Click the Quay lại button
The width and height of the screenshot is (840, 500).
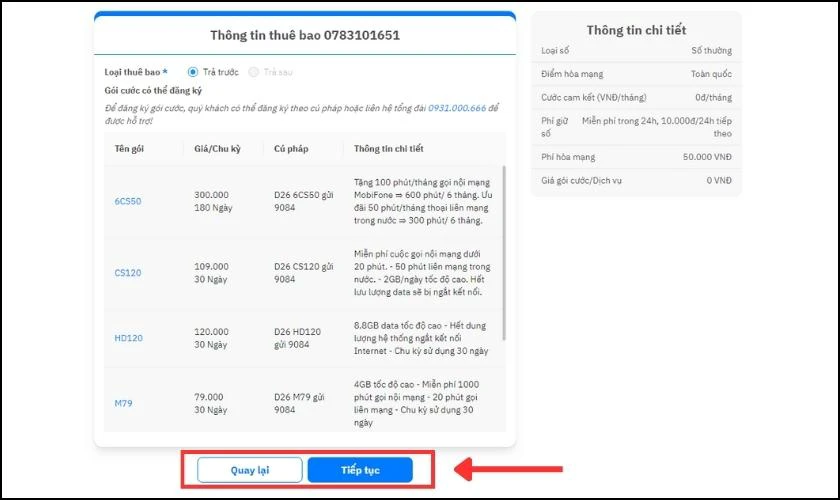click(x=250, y=470)
